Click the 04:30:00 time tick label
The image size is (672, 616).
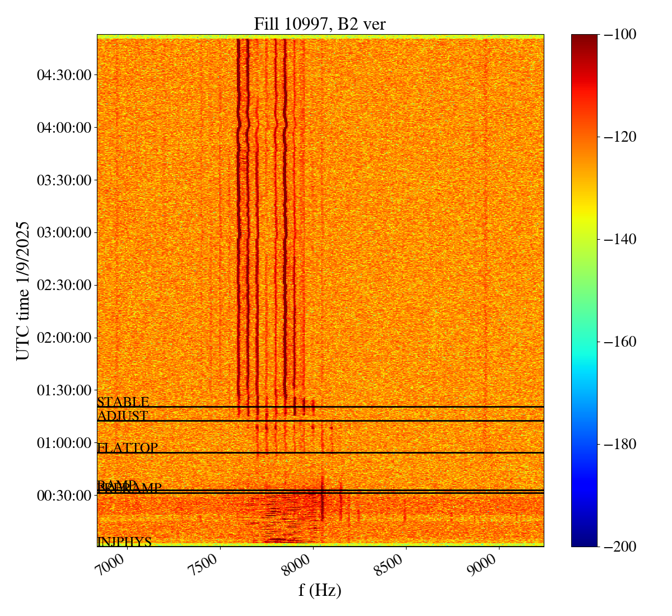click(64, 75)
